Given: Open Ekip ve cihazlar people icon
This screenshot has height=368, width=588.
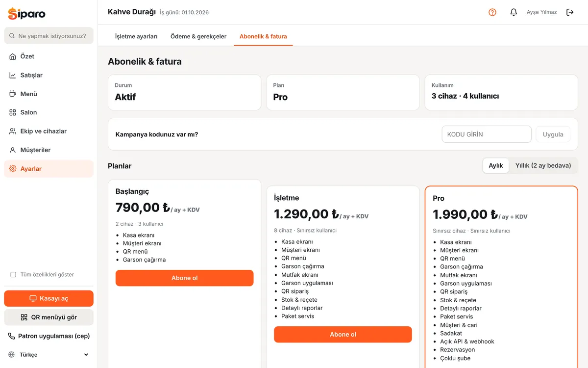Looking at the screenshot, I should click(x=13, y=131).
